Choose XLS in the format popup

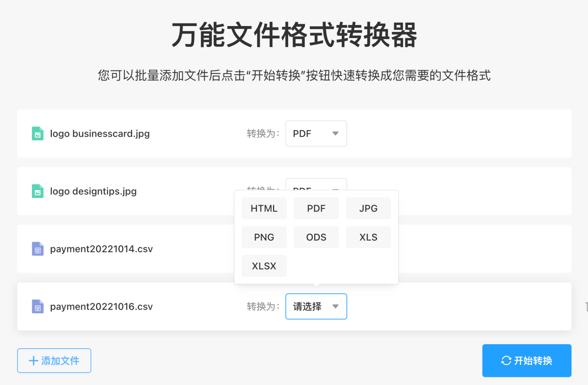tap(368, 237)
